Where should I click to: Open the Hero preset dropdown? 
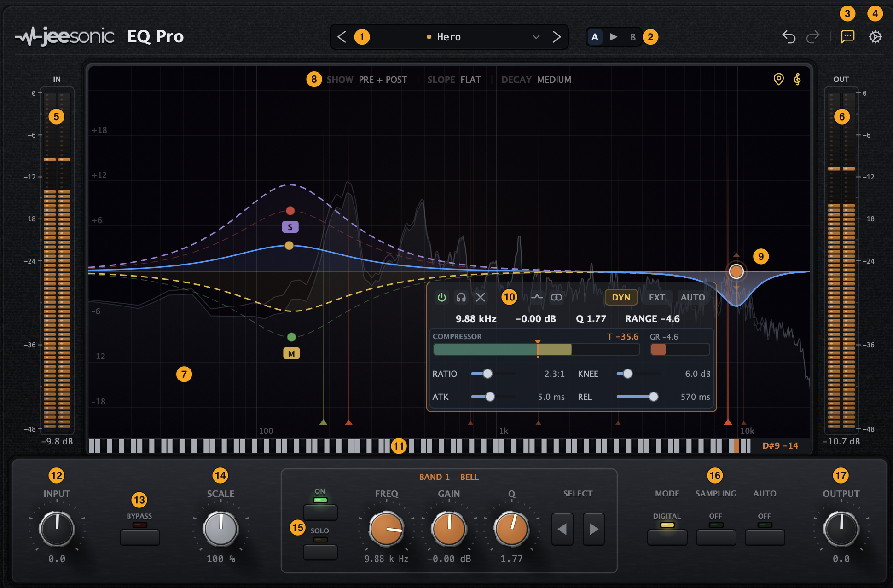tap(536, 37)
